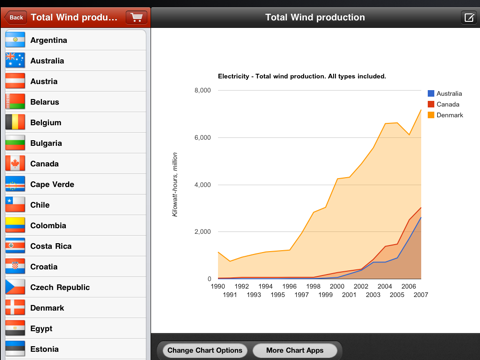480x360 pixels.
Task: Tap the Czech Republic flag icon
Action: coord(15,287)
